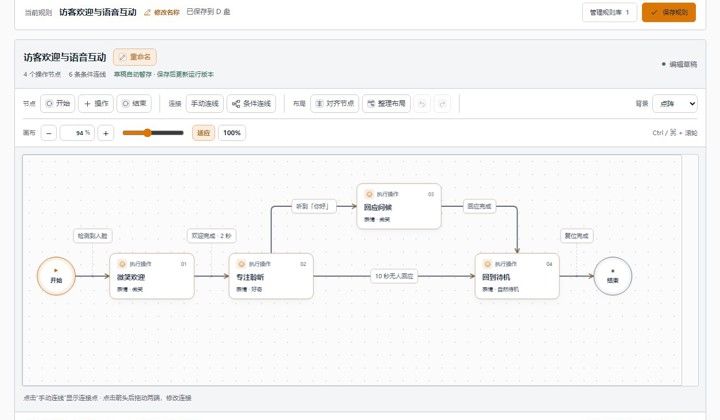The height and width of the screenshot is (420, 720).
Task: Click the 10 秒无人回应 condition label
Action: (394, 276)
